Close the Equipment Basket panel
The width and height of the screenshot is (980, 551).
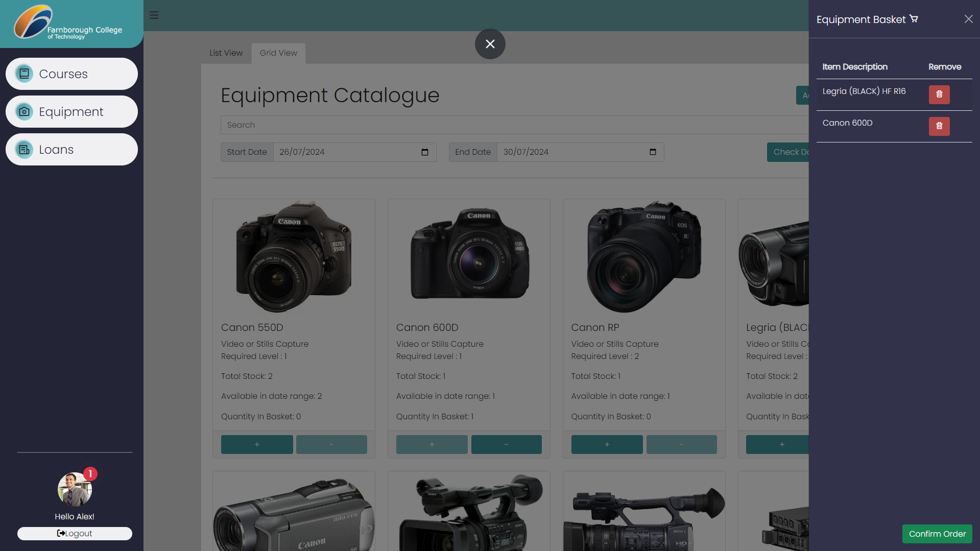968,19
